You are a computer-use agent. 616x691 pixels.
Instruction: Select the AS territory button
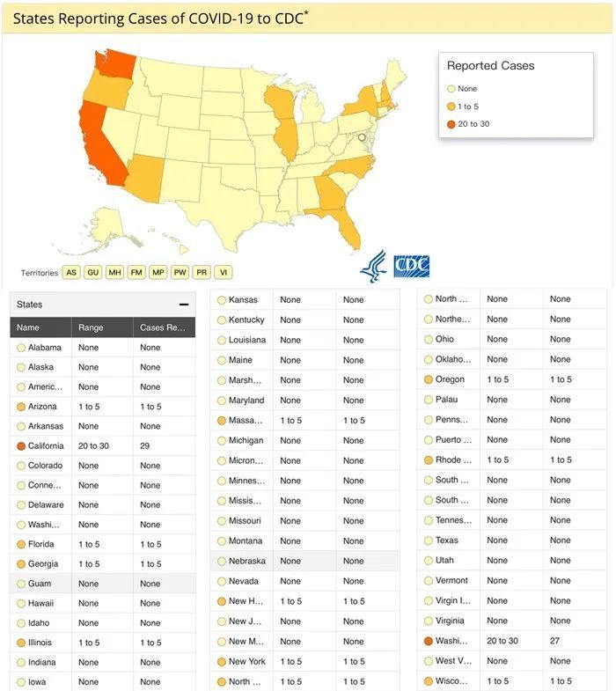point(71,273)
